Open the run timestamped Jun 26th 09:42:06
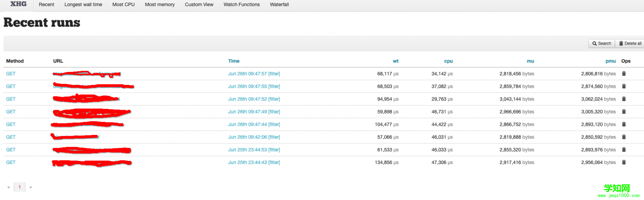This screenshot has height=200, width=644. (x=247, y=137)
